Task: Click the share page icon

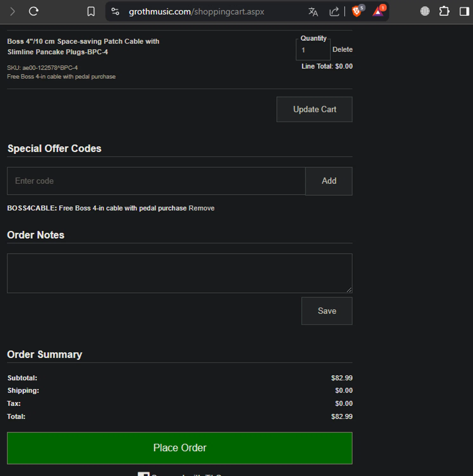Action: 334,12
